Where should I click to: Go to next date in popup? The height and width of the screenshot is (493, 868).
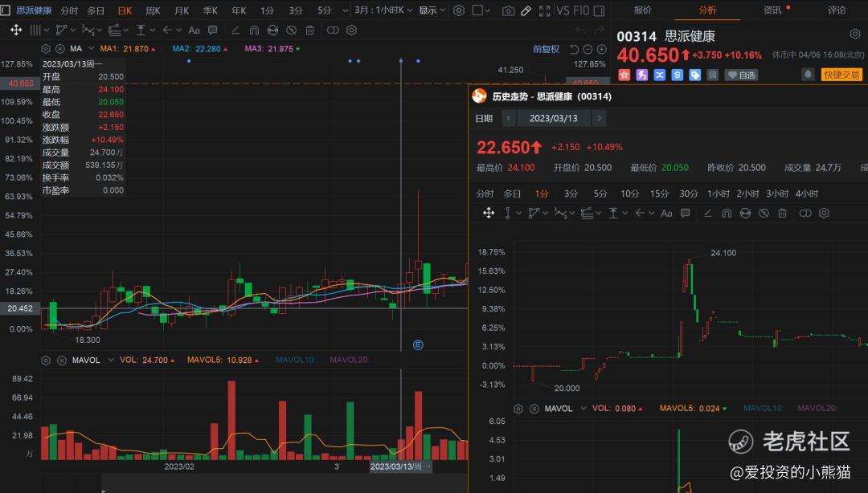click(599, 118)
